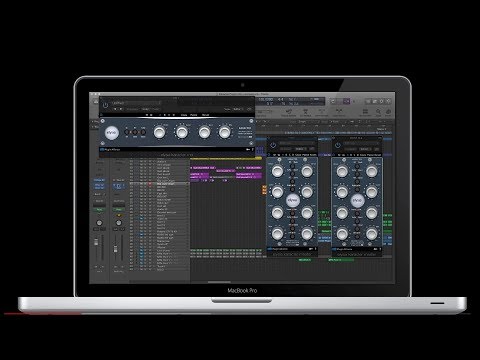480x360 pixels.
Task: Click fourth large knob on top compressor plugin
Action: tap(225, 132)
